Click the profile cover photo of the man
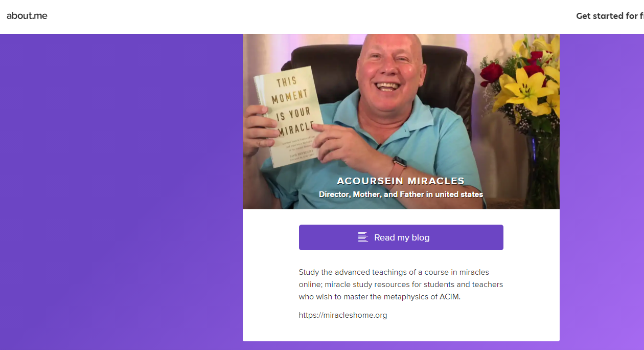The width and height of the screenshot is (644, 350). (401, 121)
